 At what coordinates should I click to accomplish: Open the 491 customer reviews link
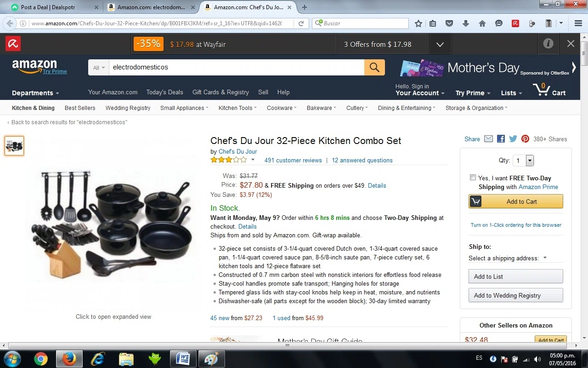pos(293,160)
